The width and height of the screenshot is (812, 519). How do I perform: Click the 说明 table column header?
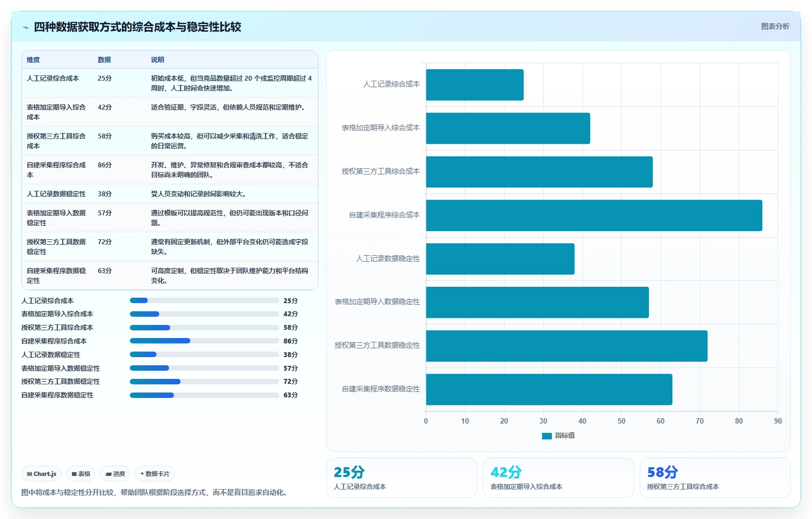point(158,60)
